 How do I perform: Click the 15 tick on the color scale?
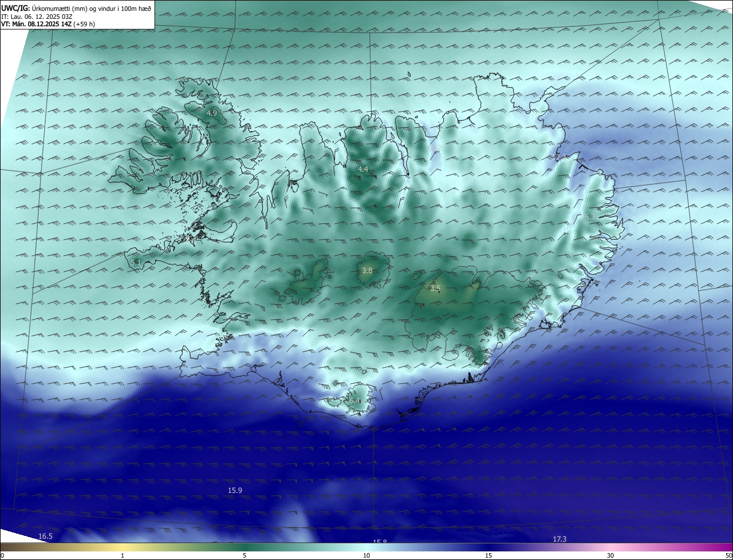click(x=488, y=556)
